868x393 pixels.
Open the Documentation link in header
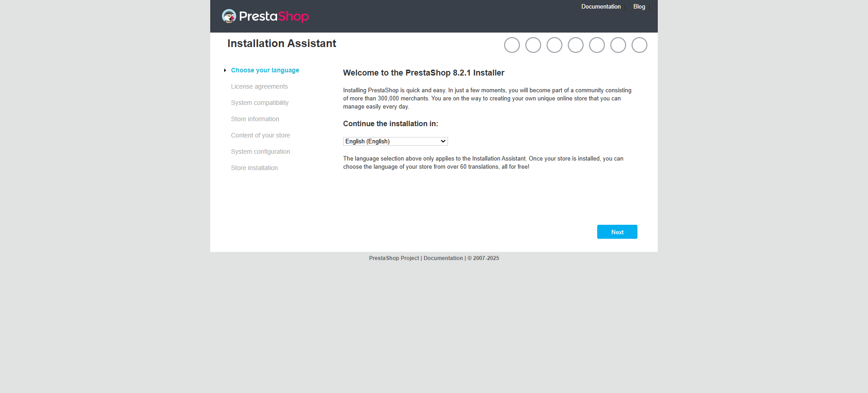(601, 6)
